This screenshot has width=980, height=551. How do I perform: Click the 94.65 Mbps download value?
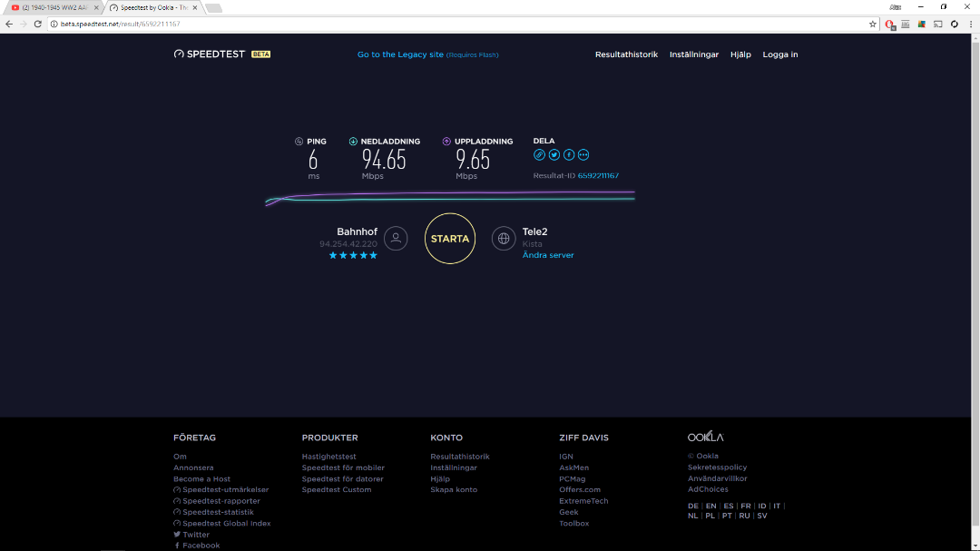pyautogui.click(x=384, y=160)
